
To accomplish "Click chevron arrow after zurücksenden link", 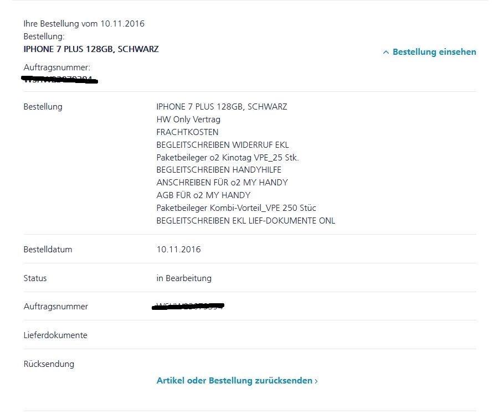I will click(x=316, y=381).
